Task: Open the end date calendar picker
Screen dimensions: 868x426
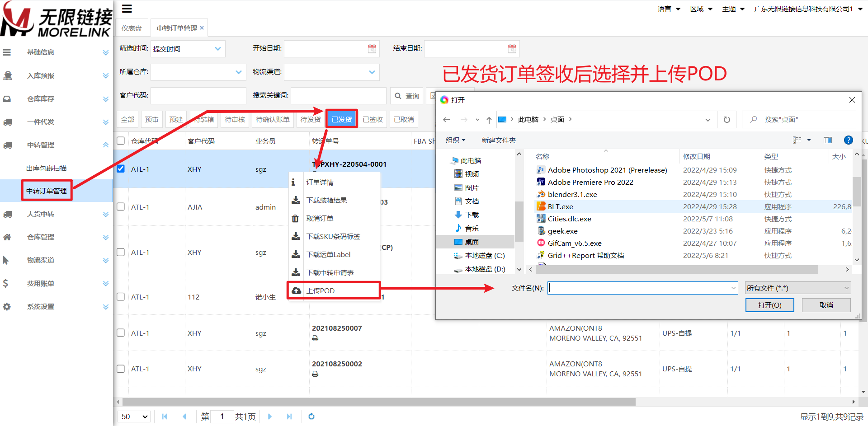Action: [512, 49]
